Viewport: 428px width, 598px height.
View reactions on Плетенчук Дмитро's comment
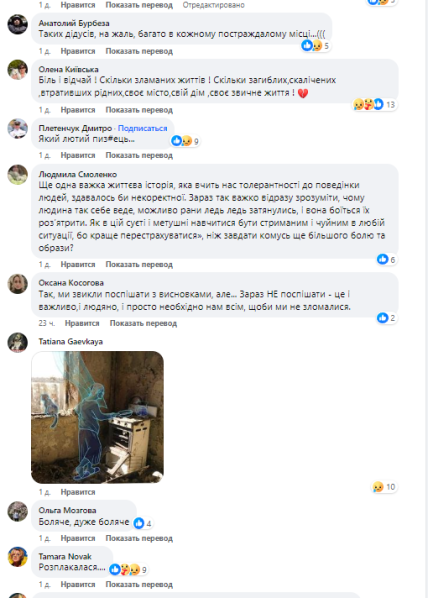[x=185, y=141]
